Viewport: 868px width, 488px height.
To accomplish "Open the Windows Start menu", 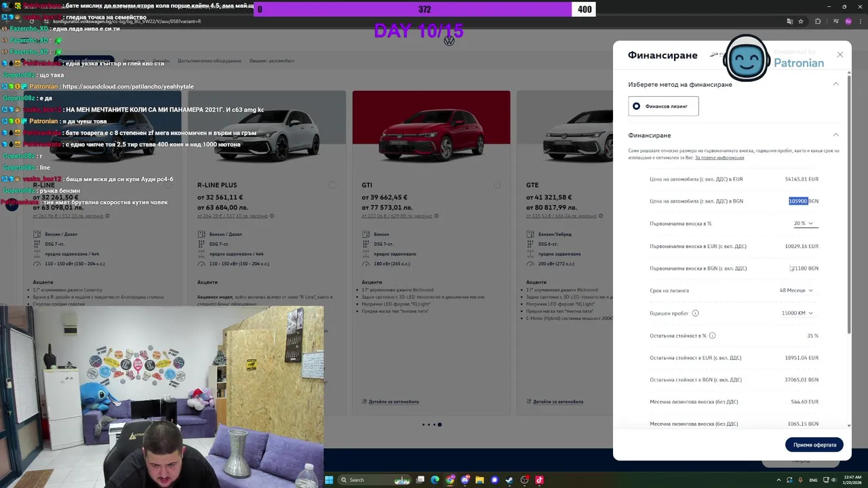I will pos(329,480).
